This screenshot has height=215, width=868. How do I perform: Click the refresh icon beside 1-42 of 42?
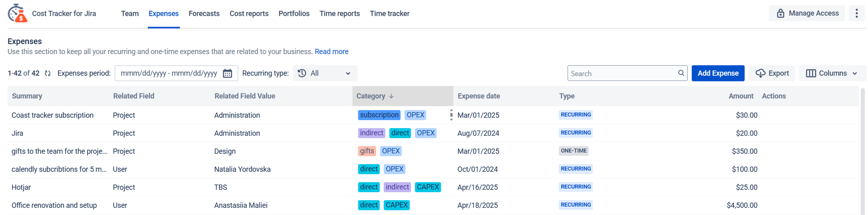[48, 73]
